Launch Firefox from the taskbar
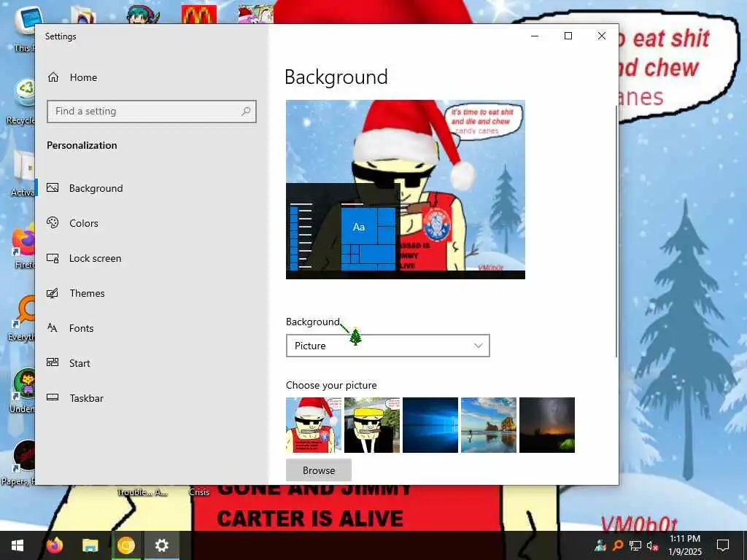Viewport: 747px width, 560px height. (x=55, y=545)
